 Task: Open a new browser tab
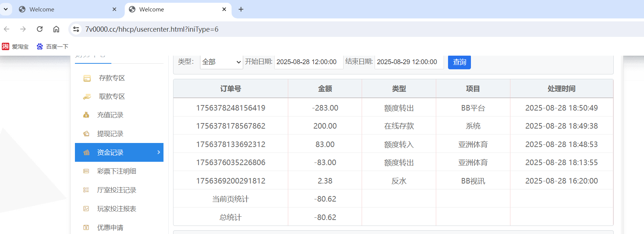click(x=241, y=9)
